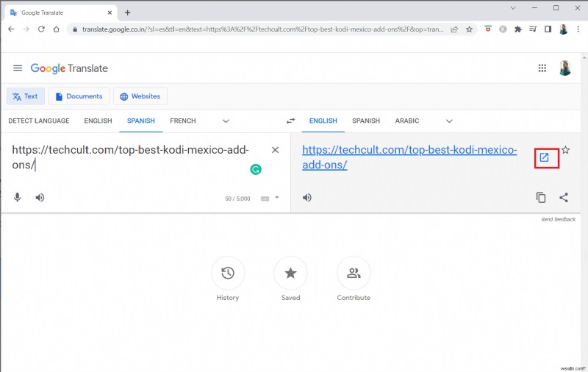Open the translated techcult.com link
Viewport: 588px width, 372px height.
pos(409,157)
